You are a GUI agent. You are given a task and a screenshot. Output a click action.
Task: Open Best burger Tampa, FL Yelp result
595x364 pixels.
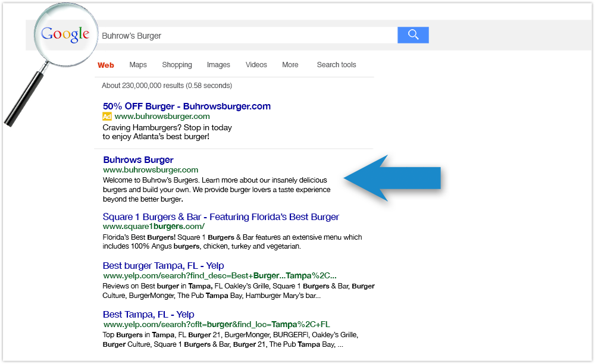[163, 266]
